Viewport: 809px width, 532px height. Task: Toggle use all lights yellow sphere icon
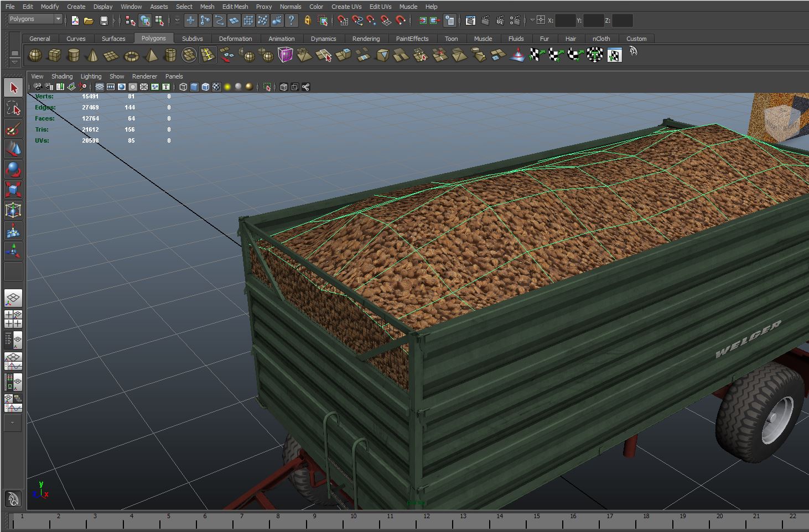coord(227,87)
